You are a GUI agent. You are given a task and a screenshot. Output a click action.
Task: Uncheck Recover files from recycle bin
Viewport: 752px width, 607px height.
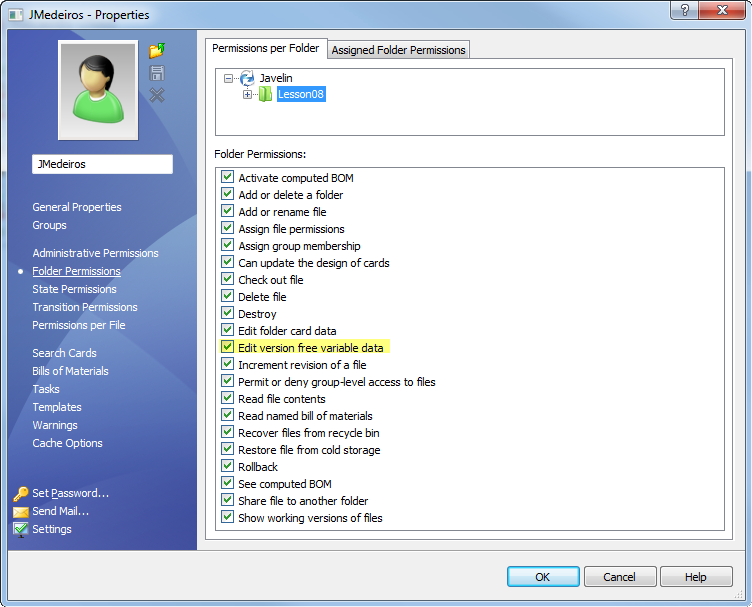click(x=227, y=432)
